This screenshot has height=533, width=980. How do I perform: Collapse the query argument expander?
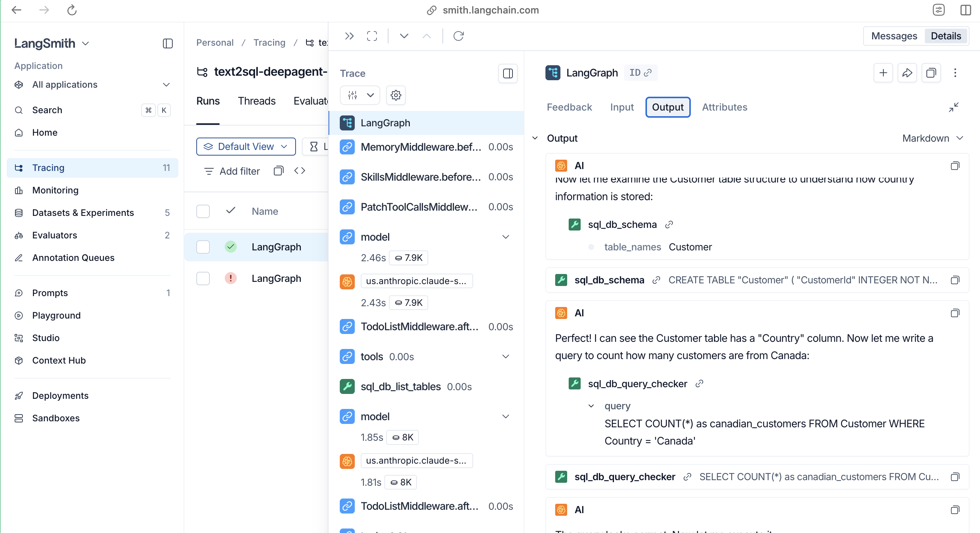[591, 406]
